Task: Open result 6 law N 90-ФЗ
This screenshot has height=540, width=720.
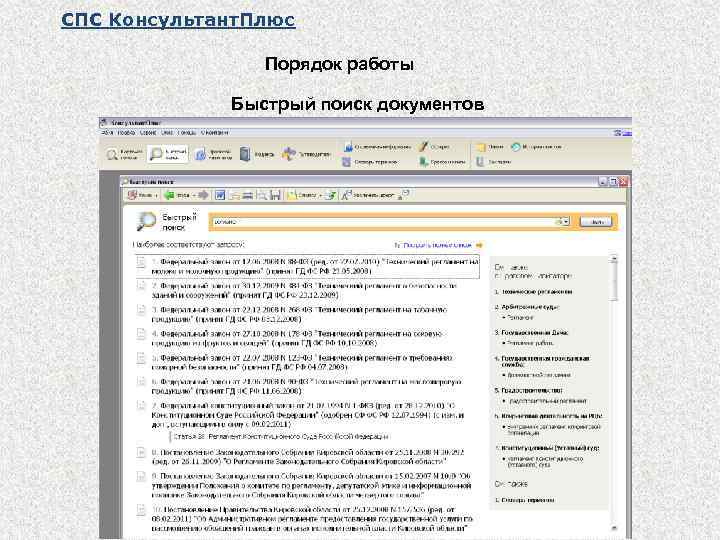Action: [307, 386]
